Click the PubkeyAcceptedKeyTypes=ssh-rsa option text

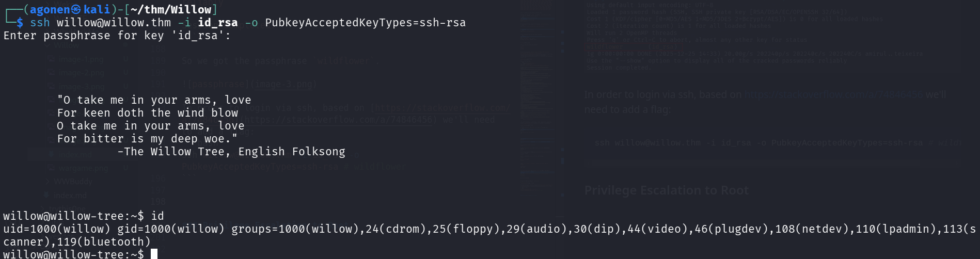(x=365, y=23)
